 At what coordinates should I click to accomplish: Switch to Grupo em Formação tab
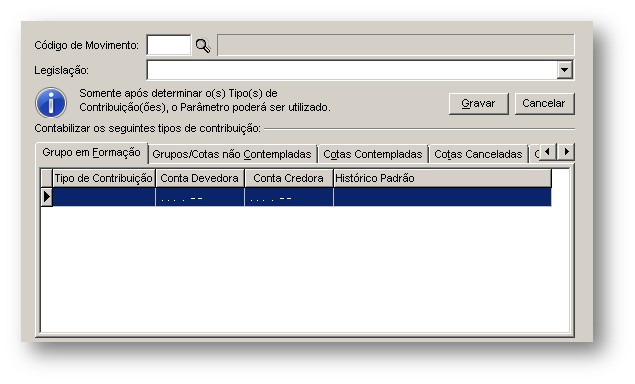92,153
